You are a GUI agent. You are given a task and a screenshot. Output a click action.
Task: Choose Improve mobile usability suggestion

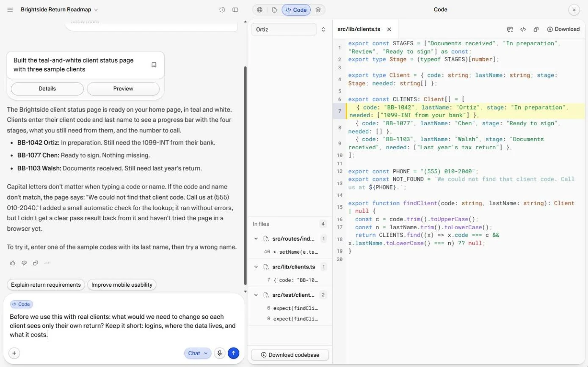click(122, 285)
